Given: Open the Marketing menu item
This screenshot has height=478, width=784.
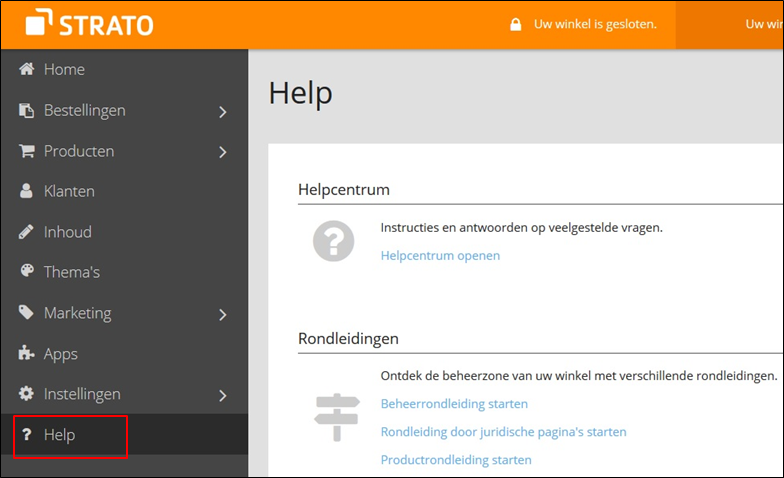Looking at the screenshot, I should pos(124,313).
